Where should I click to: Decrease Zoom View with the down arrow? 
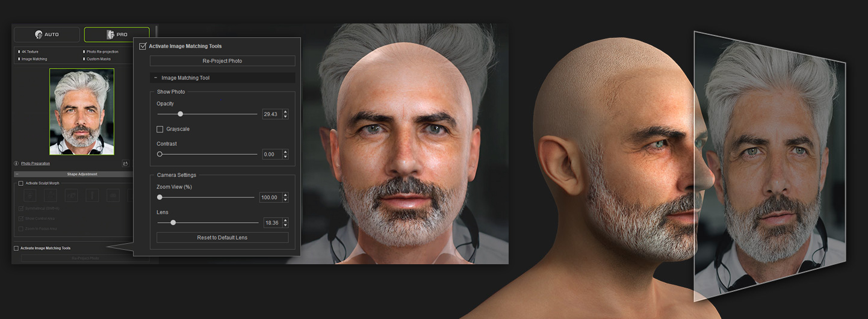click(285, 200)
